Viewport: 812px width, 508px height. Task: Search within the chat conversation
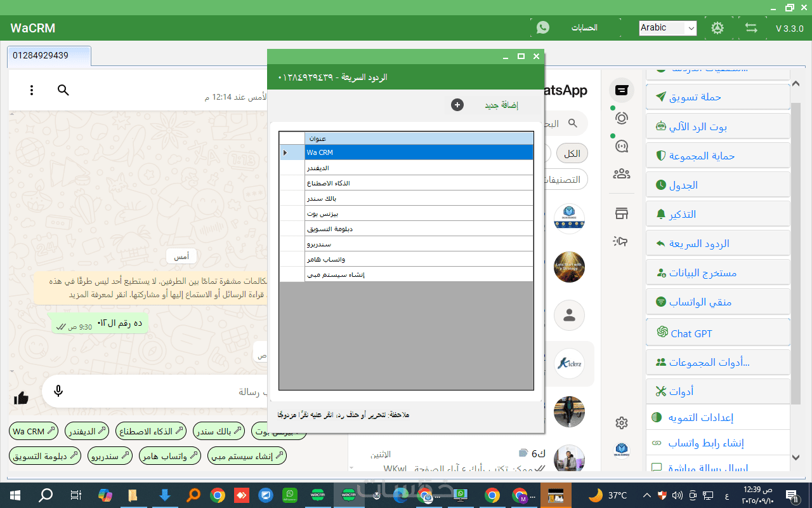[63, 90]
